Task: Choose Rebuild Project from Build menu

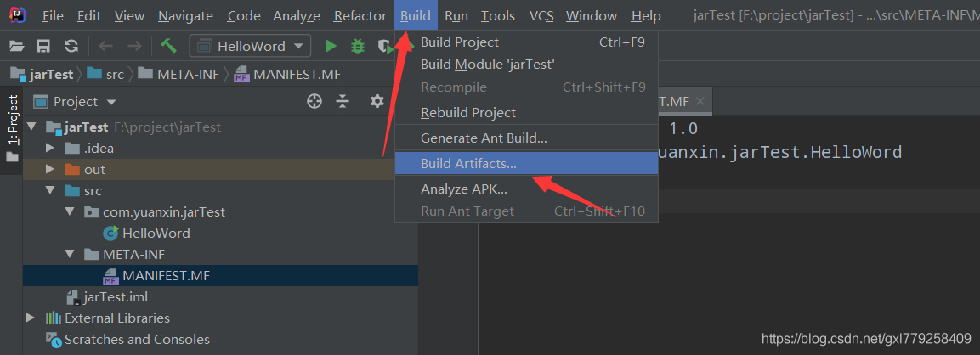Action: coord(468,113)
